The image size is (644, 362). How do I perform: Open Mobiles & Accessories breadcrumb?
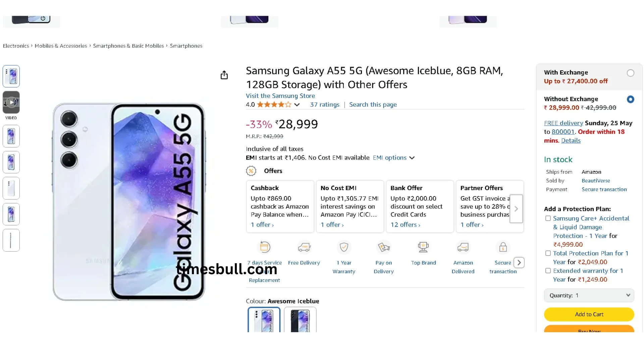coord(61,46)
